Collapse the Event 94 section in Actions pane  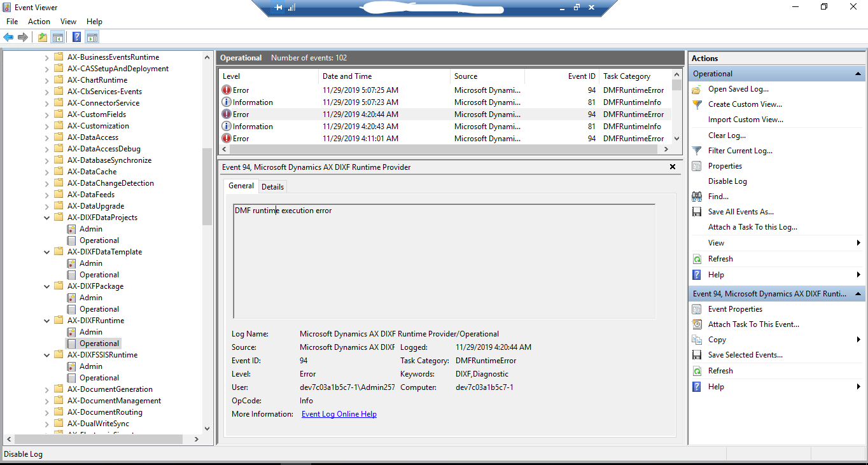[x=858, y=294]
